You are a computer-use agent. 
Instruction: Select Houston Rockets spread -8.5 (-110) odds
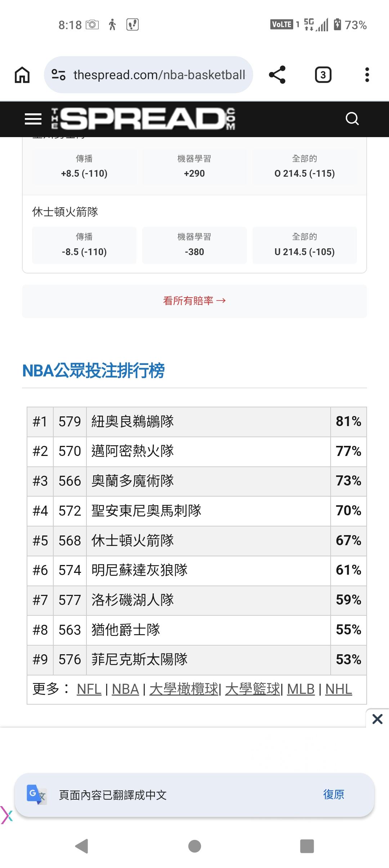pyautogui.click(x=84, y=245)
